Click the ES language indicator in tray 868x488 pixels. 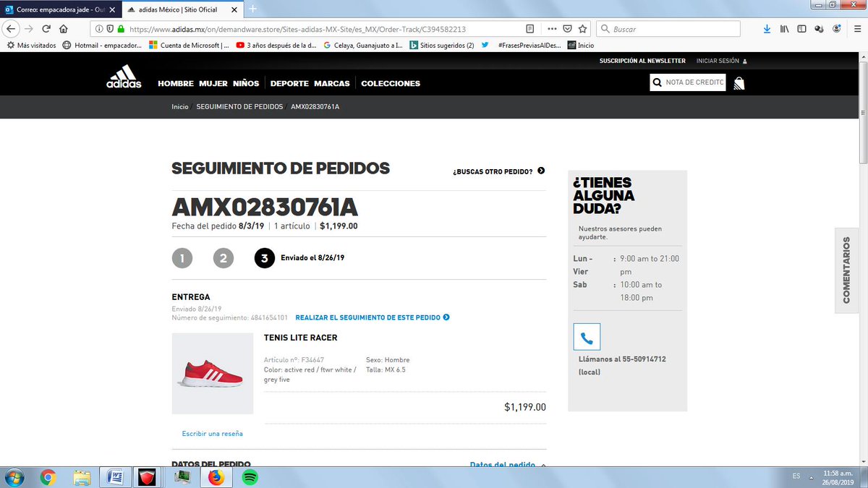[796, 476]
